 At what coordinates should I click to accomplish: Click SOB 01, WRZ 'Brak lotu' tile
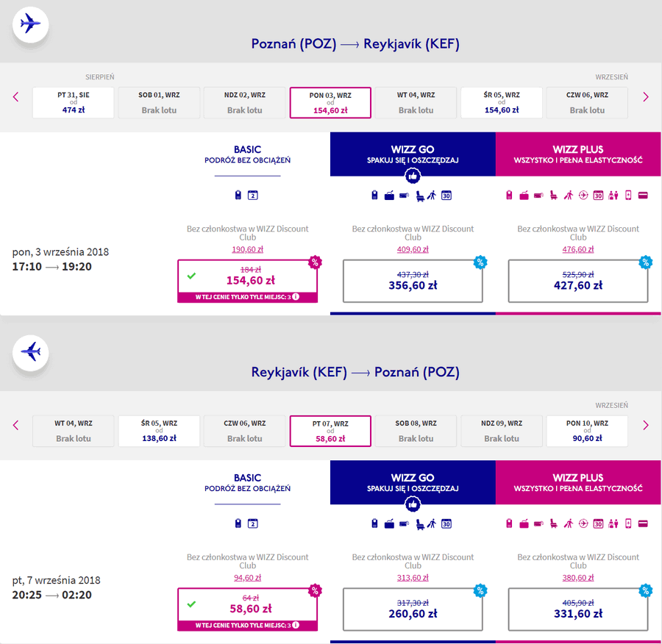click(x=159, y=102)
